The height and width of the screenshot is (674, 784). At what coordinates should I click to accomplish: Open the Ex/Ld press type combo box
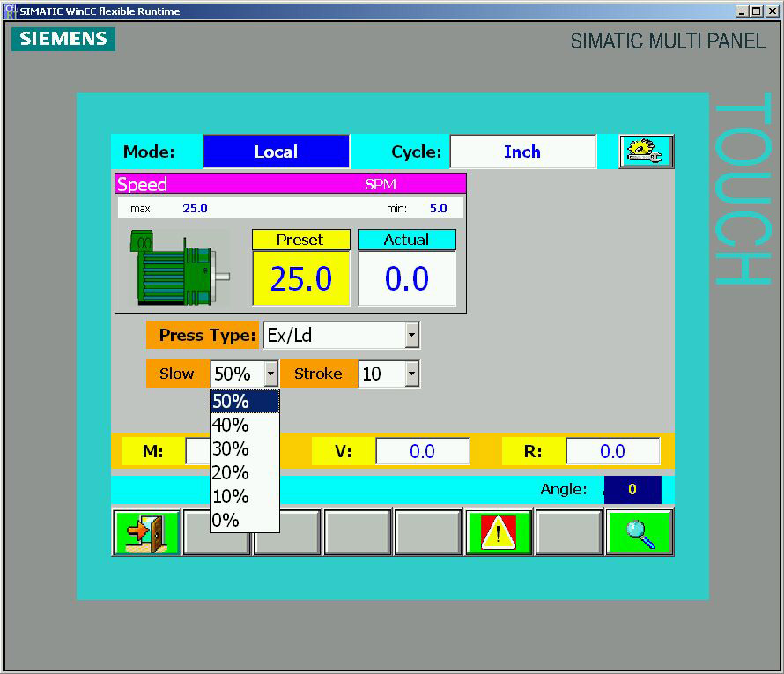342,335
